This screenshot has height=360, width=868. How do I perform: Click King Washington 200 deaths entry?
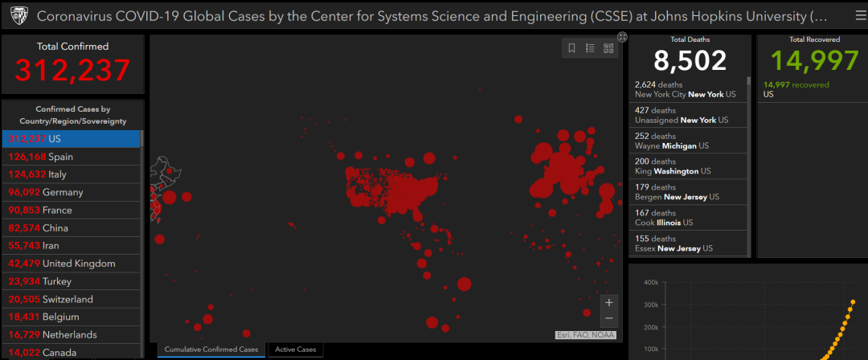pyautogui.click(x=687, y=166)
